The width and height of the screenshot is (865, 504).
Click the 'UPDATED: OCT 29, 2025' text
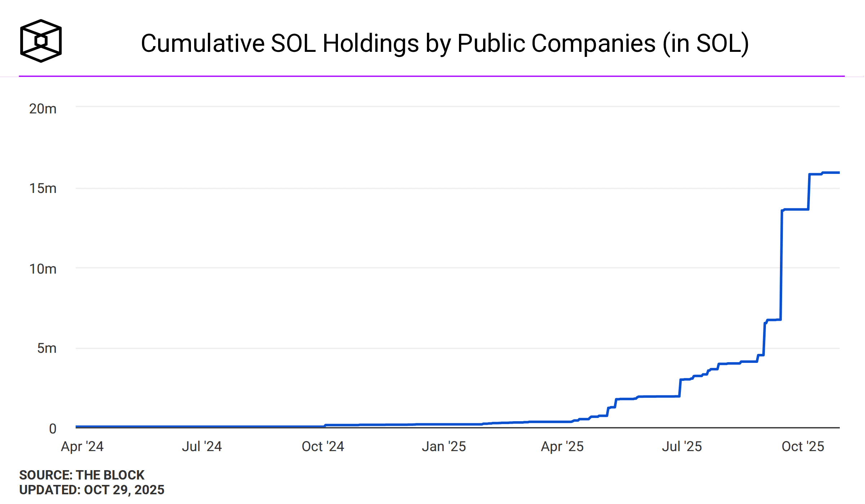(x=92, y=490)
